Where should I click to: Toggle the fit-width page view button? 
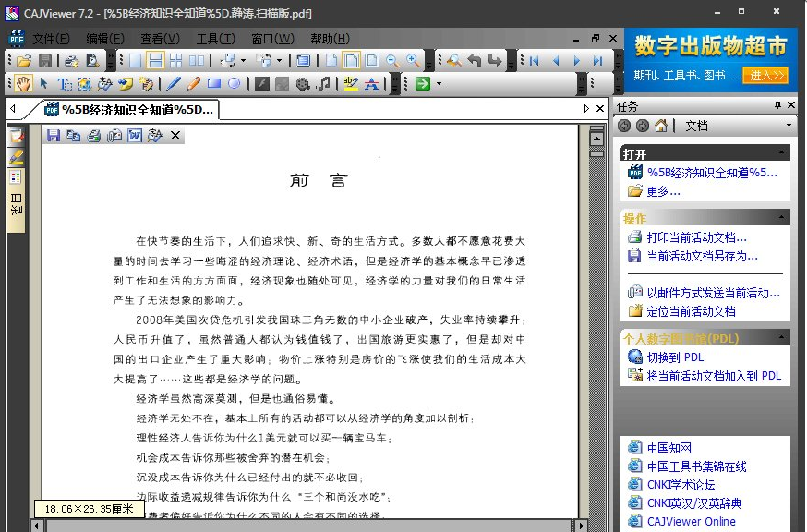351,61
